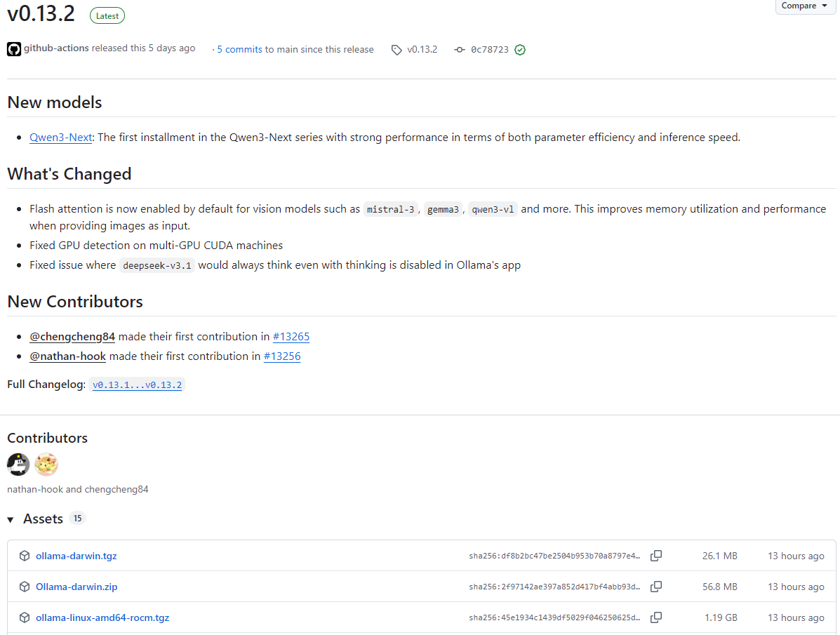Screen dimensions: 840x635
Task: Copy the sha256 of Ollama-darwin.zip
Action: point(656,587)
